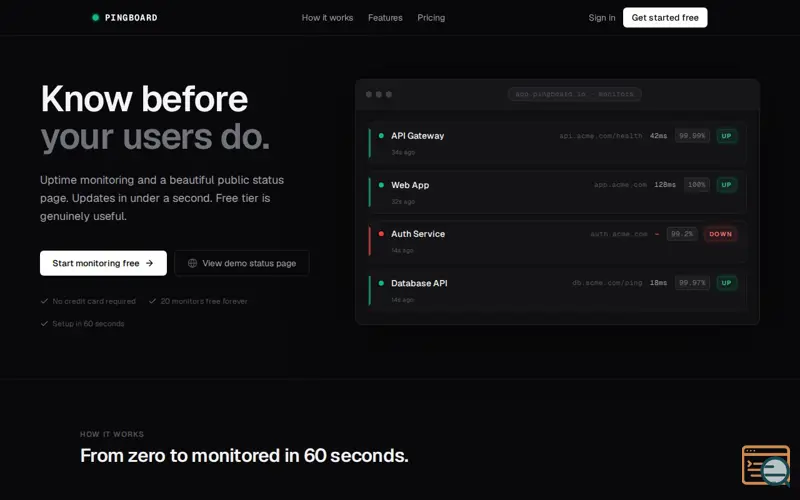Click the mock window address bar pill
Screen dimensions: 800x500
(x=574, y=94)
